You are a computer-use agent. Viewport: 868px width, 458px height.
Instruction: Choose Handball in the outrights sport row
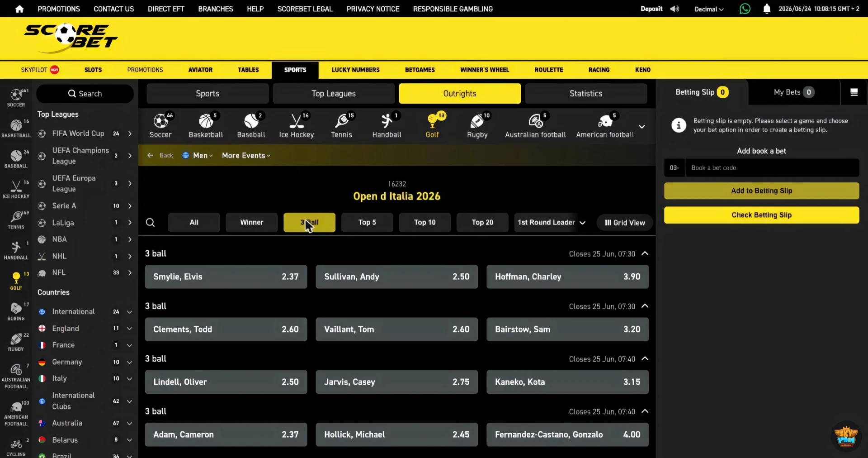pyautogui.click(x=387, y=125)
